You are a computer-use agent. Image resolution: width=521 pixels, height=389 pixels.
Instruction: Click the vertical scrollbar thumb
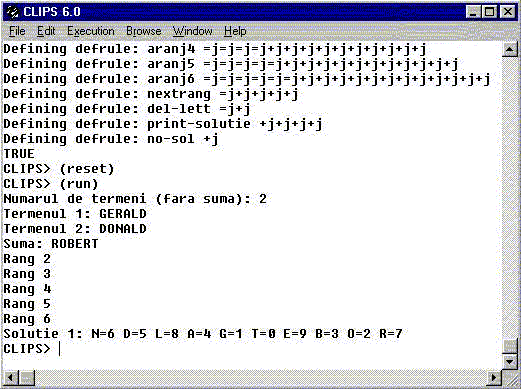(510, 346)
